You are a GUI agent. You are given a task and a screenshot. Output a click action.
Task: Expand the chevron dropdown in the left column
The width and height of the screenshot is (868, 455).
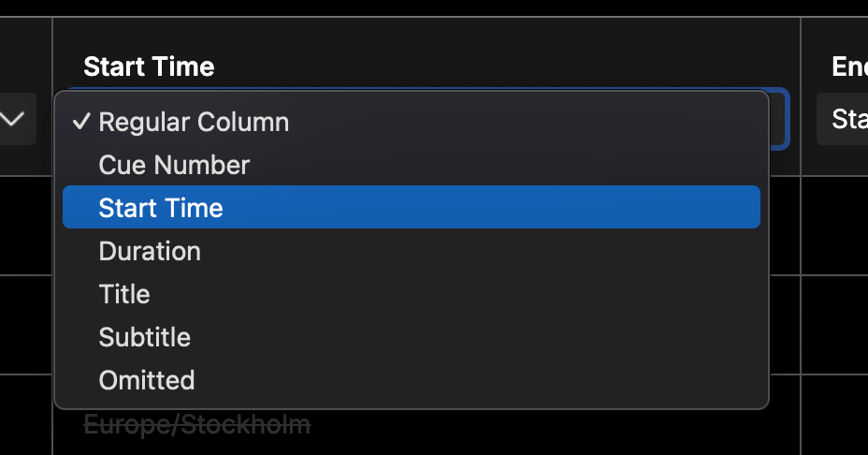pos(14,119)
